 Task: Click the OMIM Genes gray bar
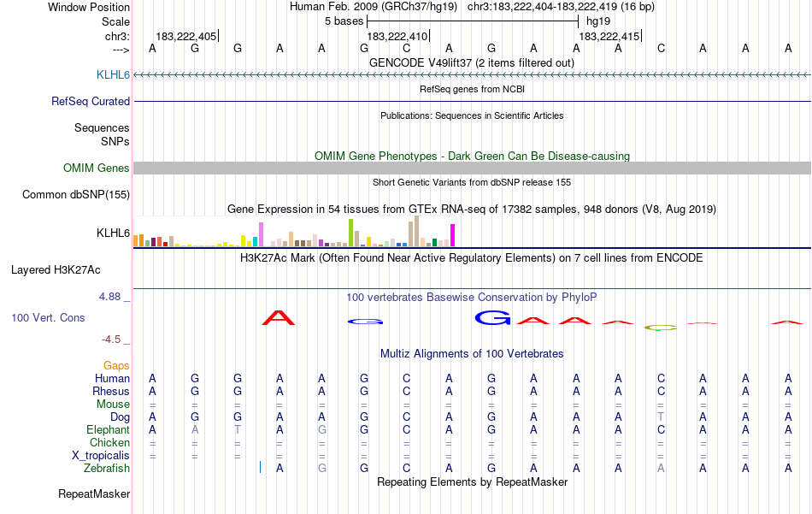[472, 168]
